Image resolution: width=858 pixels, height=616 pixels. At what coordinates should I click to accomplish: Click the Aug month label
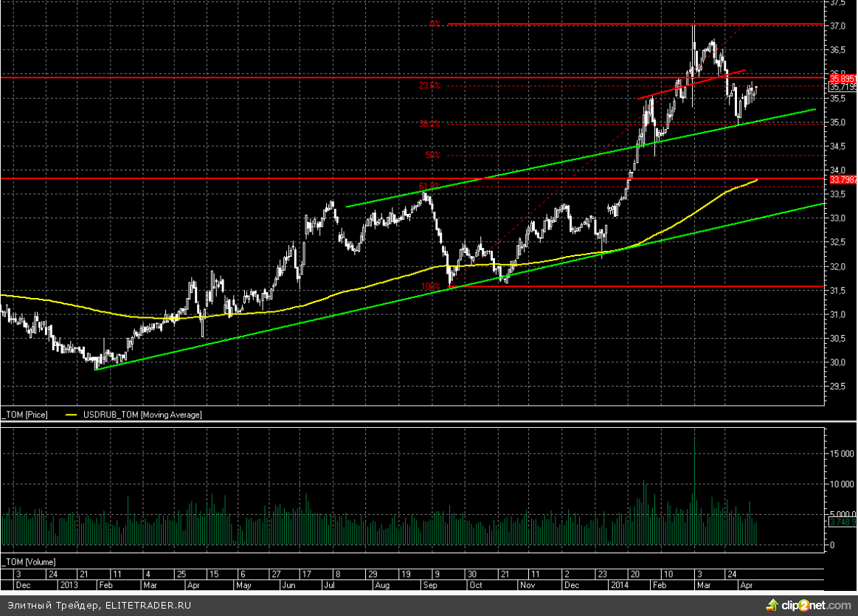pos(382,585)
